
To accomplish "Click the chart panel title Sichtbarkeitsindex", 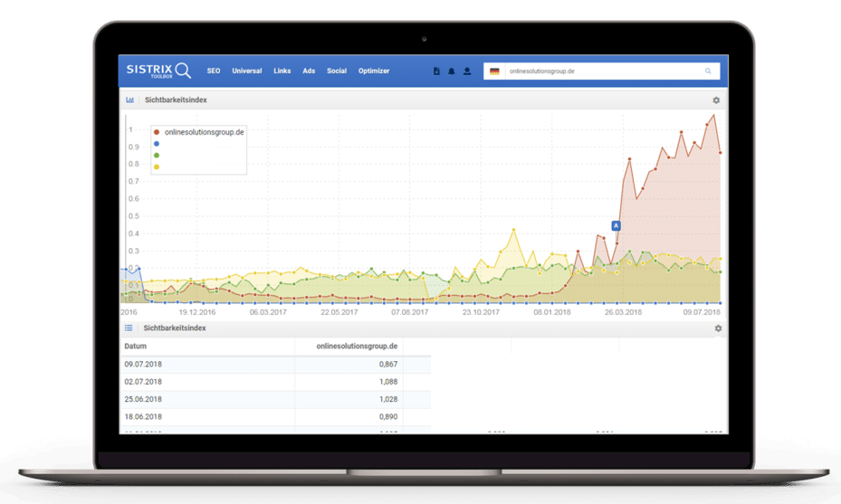I will point(176,100).
